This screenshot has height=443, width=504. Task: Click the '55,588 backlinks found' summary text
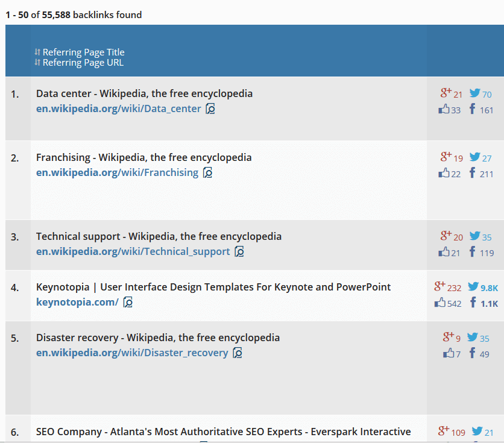[x=92, y=15]
